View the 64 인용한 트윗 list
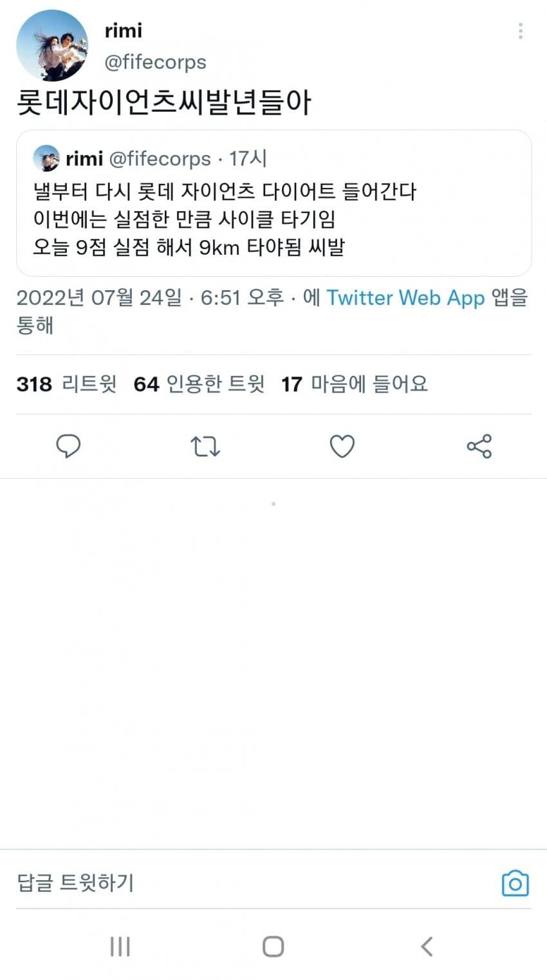547x980 pixels. click(199, 384)
